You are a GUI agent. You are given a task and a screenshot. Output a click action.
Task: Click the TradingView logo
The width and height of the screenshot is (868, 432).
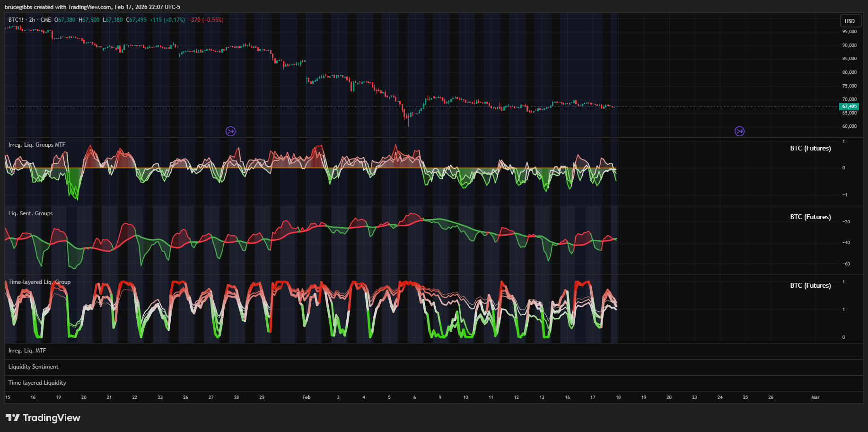(x=43, y=418)
